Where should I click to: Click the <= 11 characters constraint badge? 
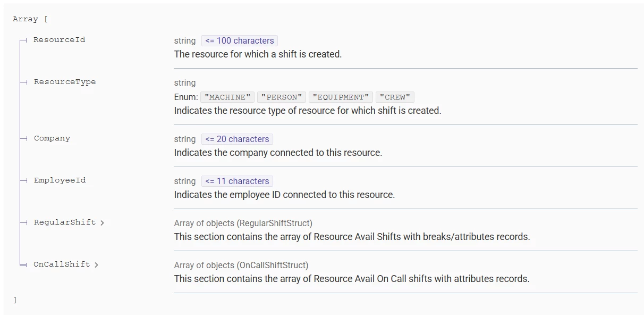237,181
